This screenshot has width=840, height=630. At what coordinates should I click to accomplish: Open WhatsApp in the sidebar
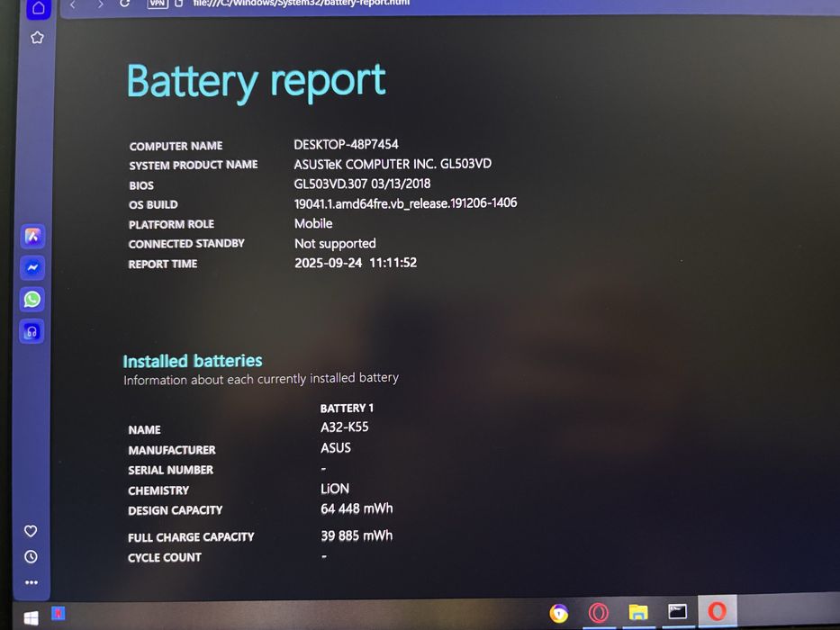[x=32, y=299]
